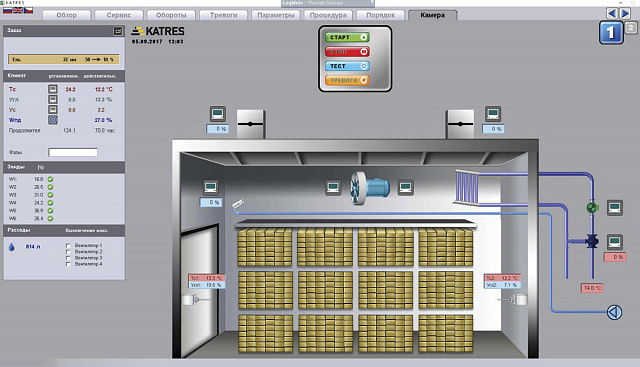Click the Russian flag language icon
Screen dimensions: 640x367
pyautogui.click(x=7, y=10)
